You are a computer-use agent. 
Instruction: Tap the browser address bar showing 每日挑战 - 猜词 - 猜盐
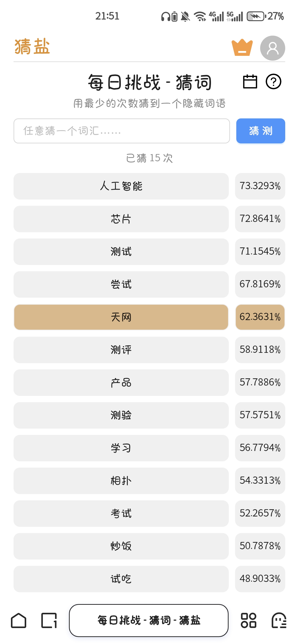click(x=149, y=620)
